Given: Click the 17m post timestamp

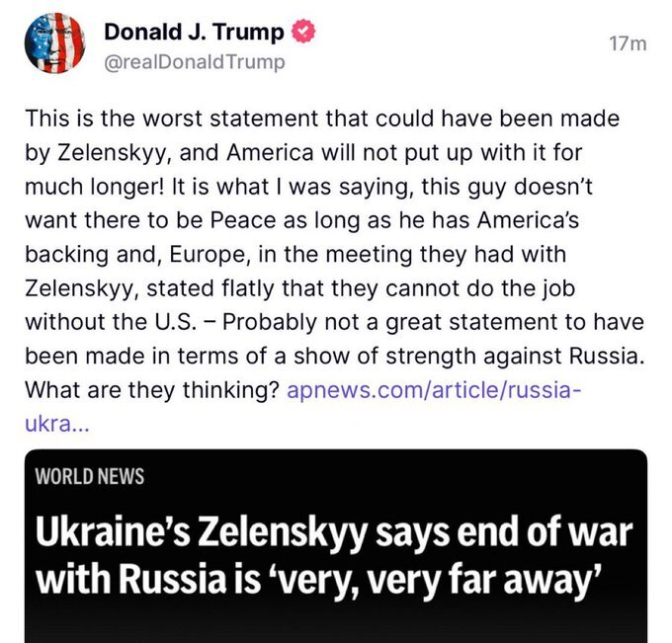Looking at the screenshot, I should tap(628, 43).
